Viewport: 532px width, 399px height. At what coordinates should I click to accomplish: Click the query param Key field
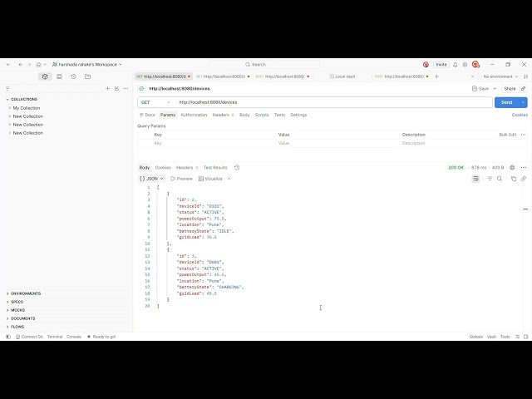pyautogui.click(x=214, y=143)
